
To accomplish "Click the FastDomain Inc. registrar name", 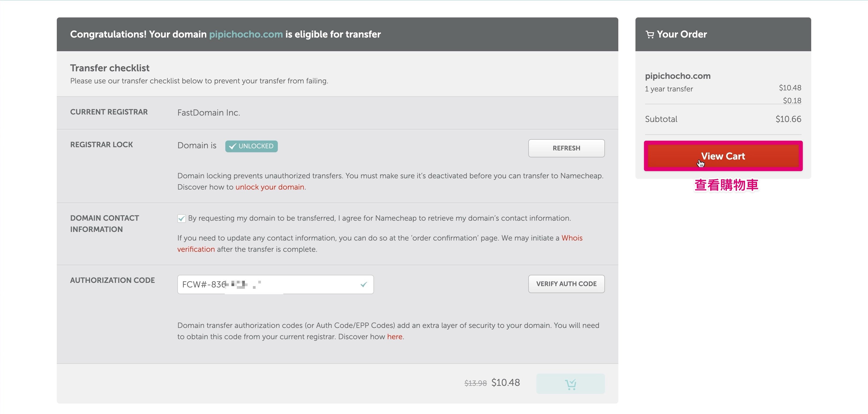I will coord(209,113).
